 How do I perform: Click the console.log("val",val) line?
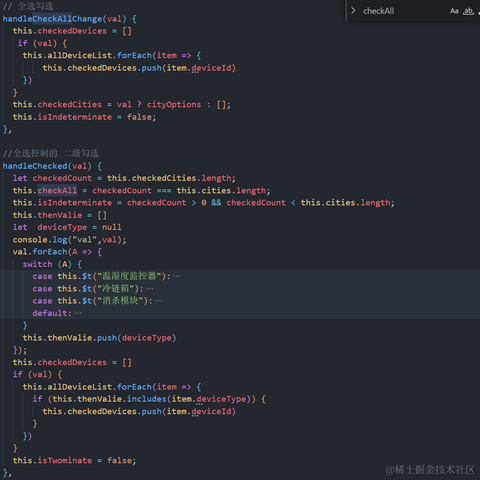tap(69, 240)
